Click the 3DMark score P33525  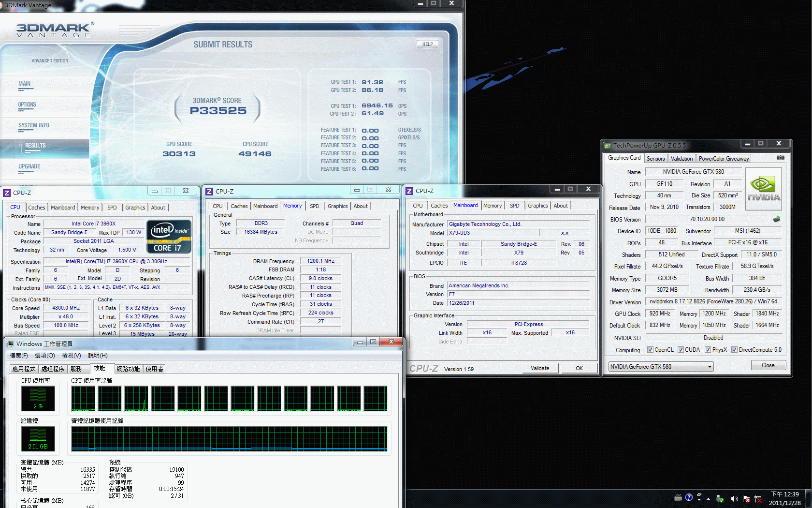[x=218, y=111]
